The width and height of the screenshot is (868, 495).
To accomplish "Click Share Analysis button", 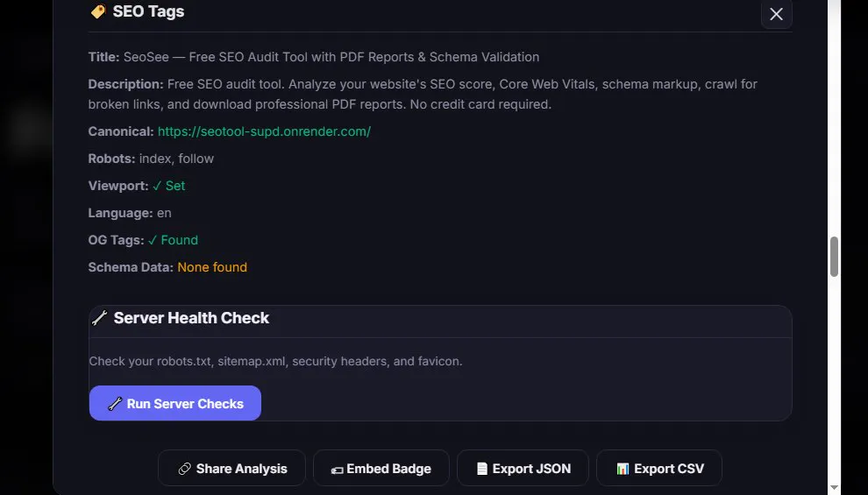I will (x=231, y=469).
